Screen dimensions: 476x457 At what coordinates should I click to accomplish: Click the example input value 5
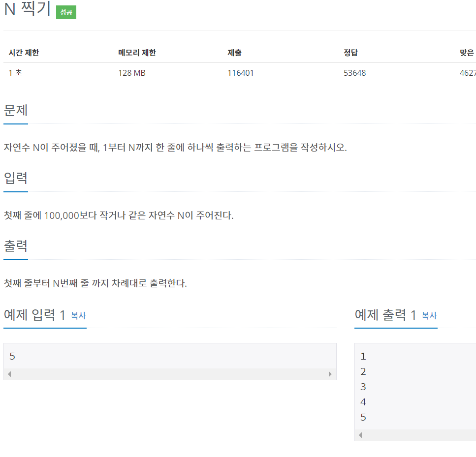click(x=12, y=356)
